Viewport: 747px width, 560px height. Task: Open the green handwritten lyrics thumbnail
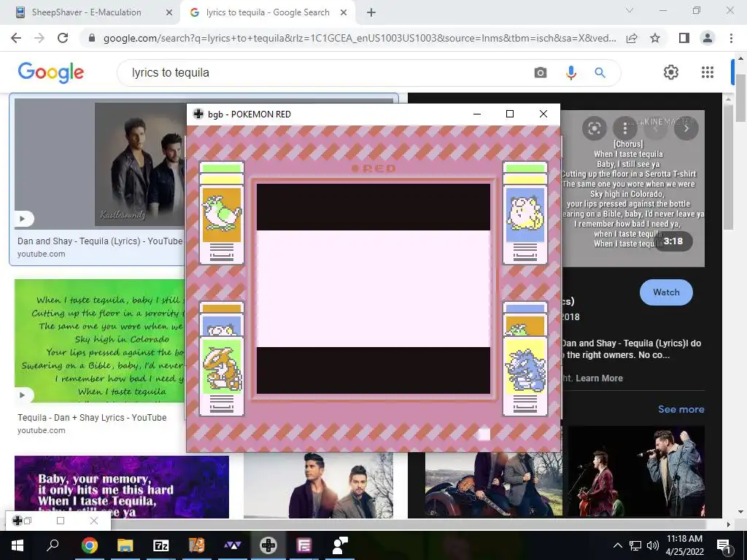click(100, 341)
